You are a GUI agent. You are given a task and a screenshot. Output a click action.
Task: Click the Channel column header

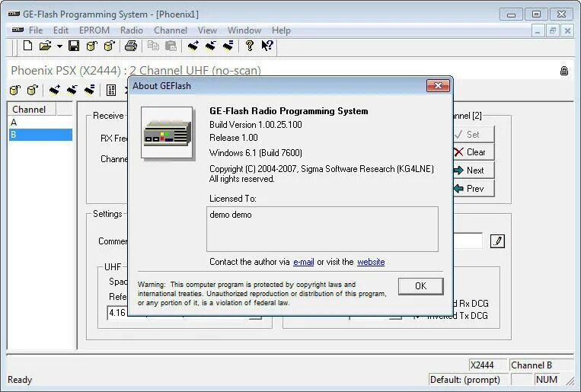pyautogui.click(x=32, y=110)
